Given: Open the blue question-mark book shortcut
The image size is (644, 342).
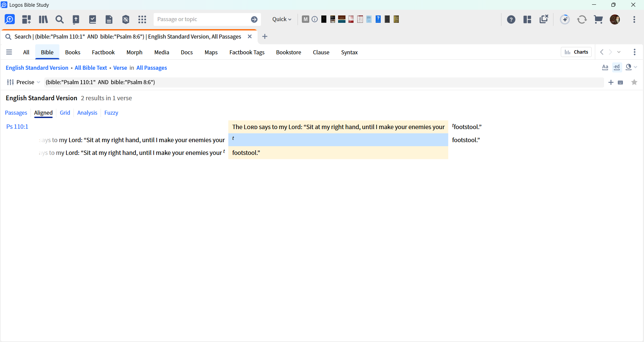Looking at the screenshot, I should 378,19.
